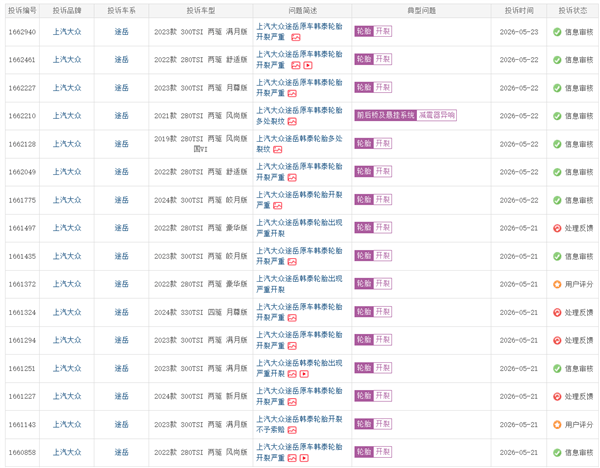The height and width of the screenshot is (468, 600).
Task: Open the picture icon for complaint 1661775
Action: coord(277,206)
